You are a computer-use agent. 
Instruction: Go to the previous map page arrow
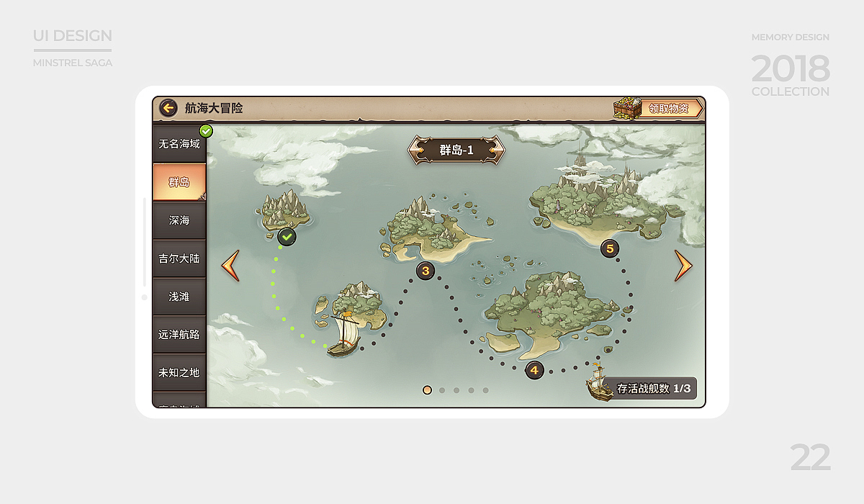pos(230,266)
